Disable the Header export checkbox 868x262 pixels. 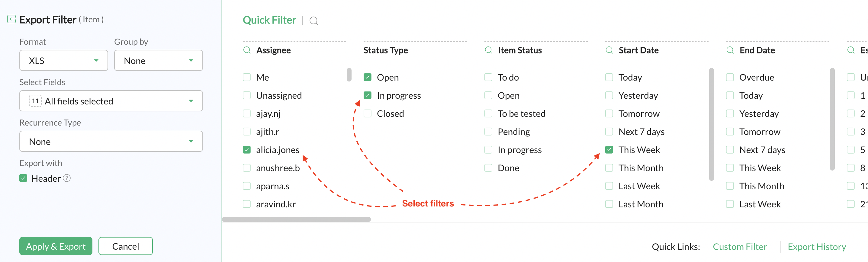[x=23, y=178]
